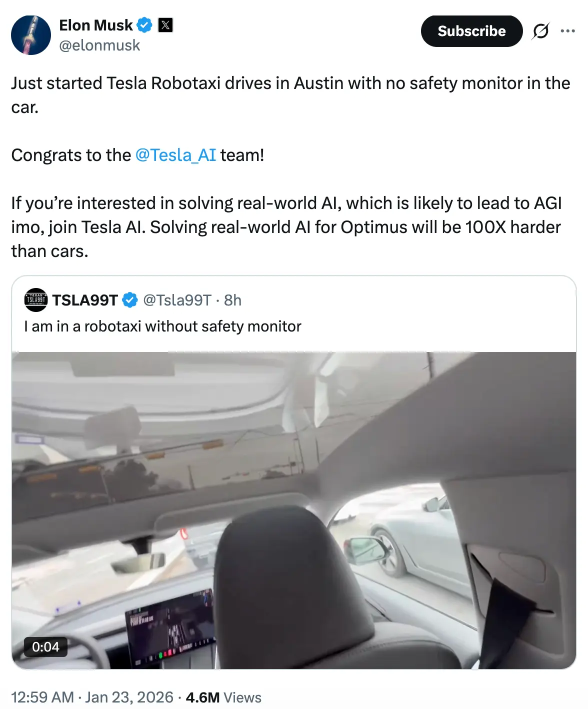588x709 pixels.
Task: Click the 8h timestamp of quoted post
Action: [x=232, y=300]
